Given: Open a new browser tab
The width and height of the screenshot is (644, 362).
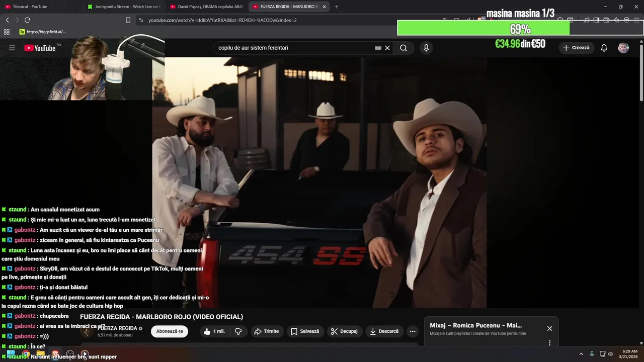Looking at the screenshot, I should (337, 7).
